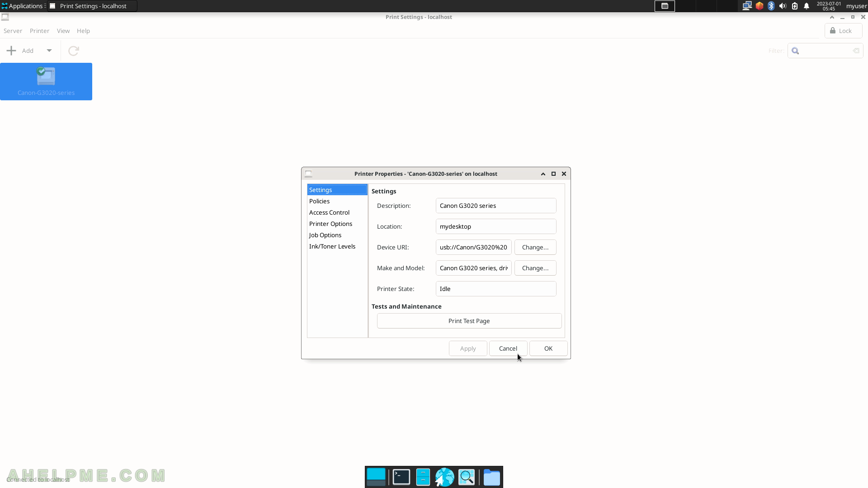Launch the terminal from the dock

(401, 477)
